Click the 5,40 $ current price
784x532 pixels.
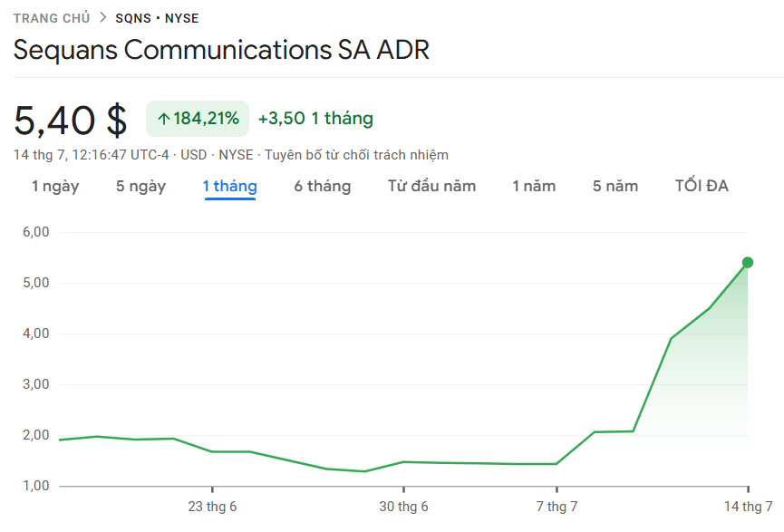point(71,120)
